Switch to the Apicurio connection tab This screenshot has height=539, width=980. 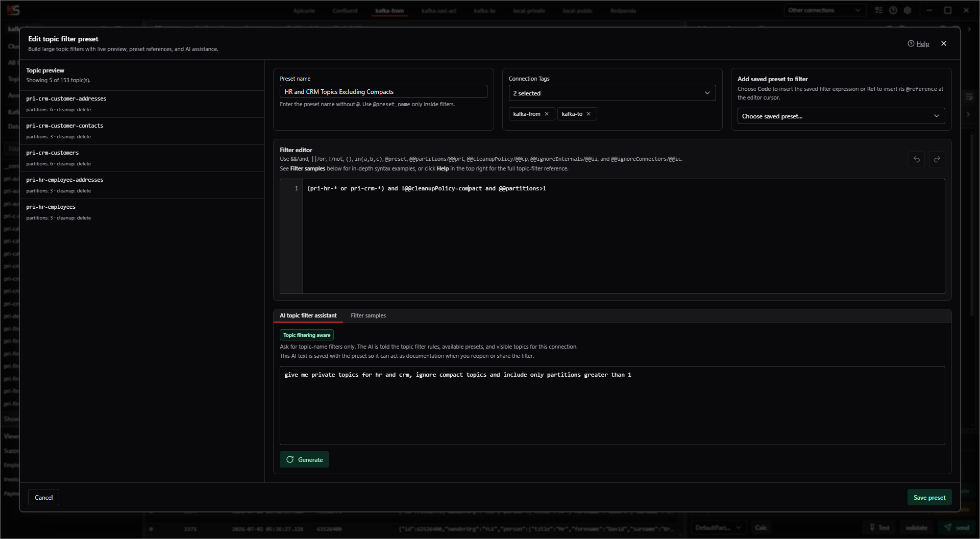point(304,11)
